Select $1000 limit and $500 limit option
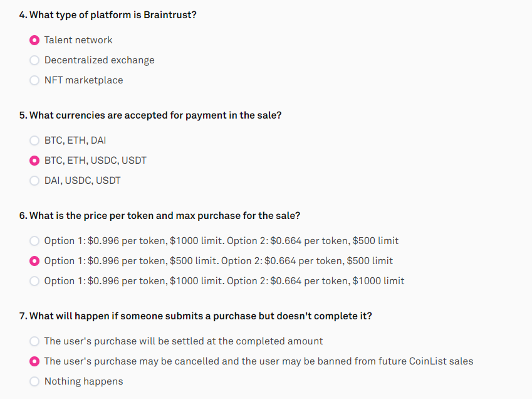Viewport: 532px width, 399px height. coord(34,241)
